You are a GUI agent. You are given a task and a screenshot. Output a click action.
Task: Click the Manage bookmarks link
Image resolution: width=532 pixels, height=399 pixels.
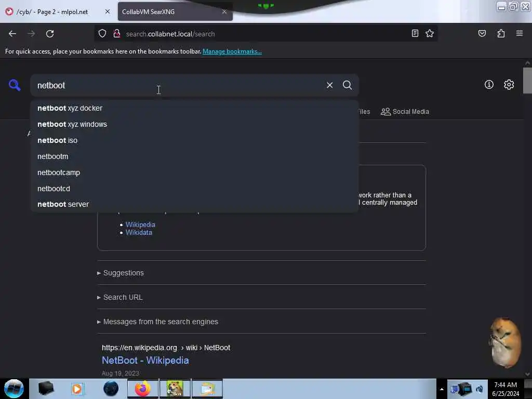click(232, 51)
